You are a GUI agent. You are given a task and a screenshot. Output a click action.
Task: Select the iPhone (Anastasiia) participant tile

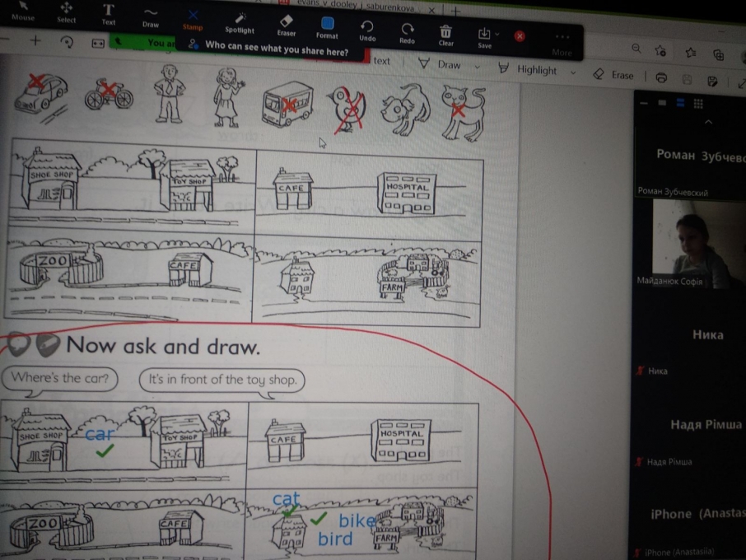pyautogui.click(x=688, y=515)
